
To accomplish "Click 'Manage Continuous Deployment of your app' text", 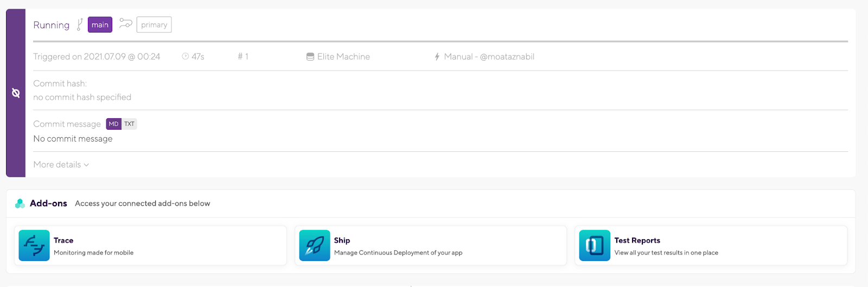I will coord(398,253).
